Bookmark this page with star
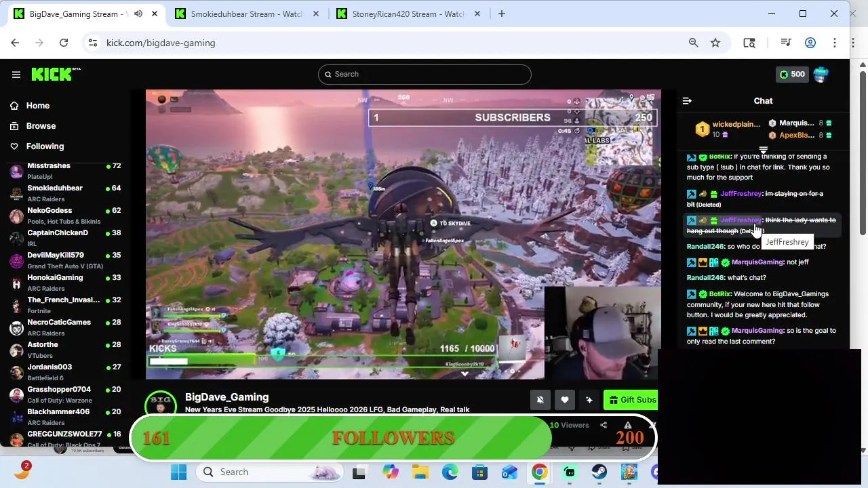 (715, 43)
